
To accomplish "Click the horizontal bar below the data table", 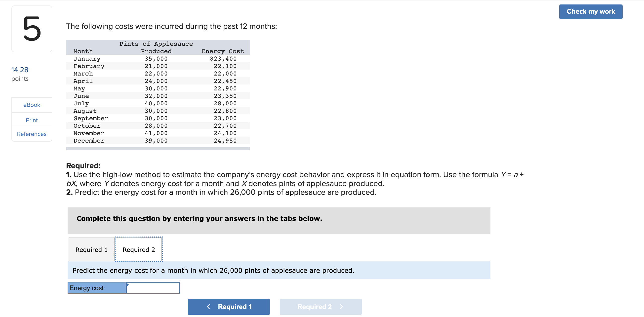I will [x=158, y=149].
